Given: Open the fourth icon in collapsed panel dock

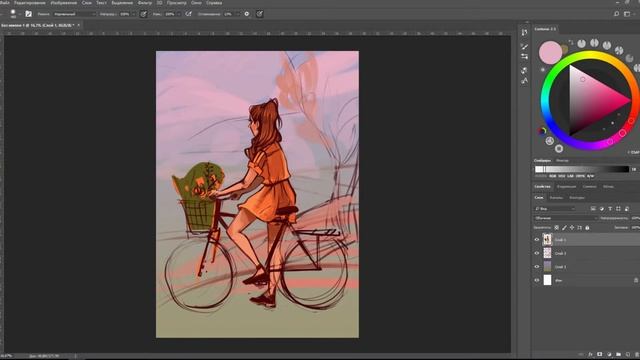Looking at the screenshot, I should tap(524, 71).
